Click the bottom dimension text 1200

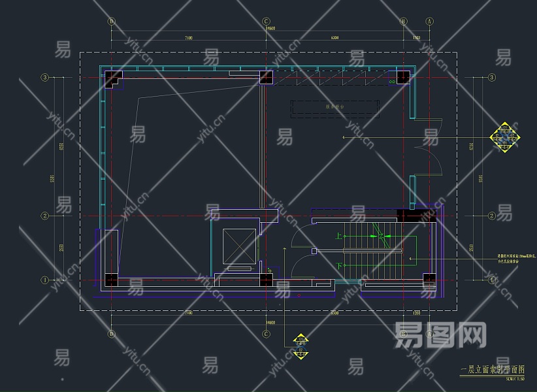click(x=416, y=313)
